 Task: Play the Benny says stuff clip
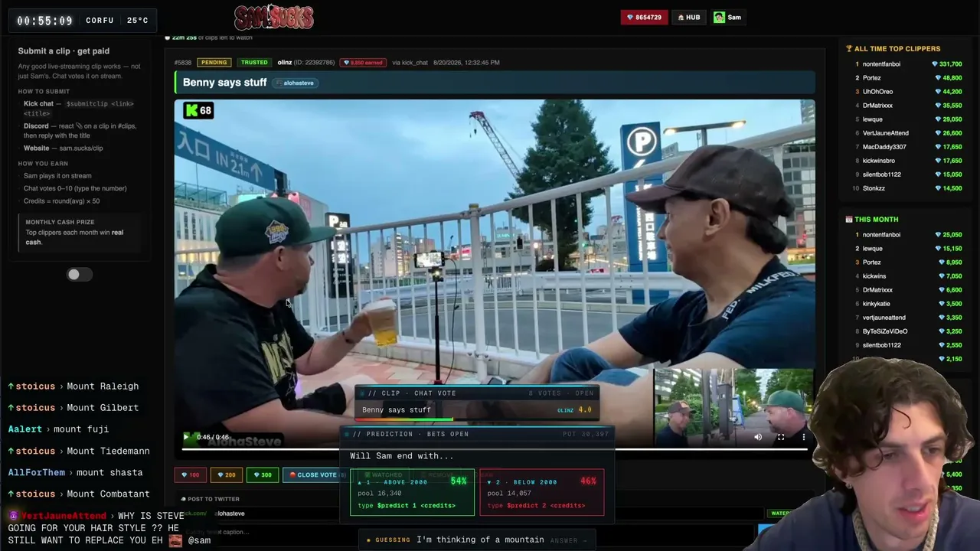point(185,437)
